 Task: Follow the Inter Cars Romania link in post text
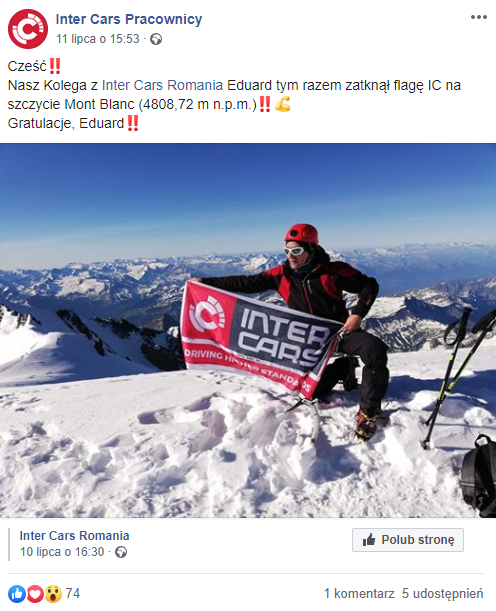[162, 85]
